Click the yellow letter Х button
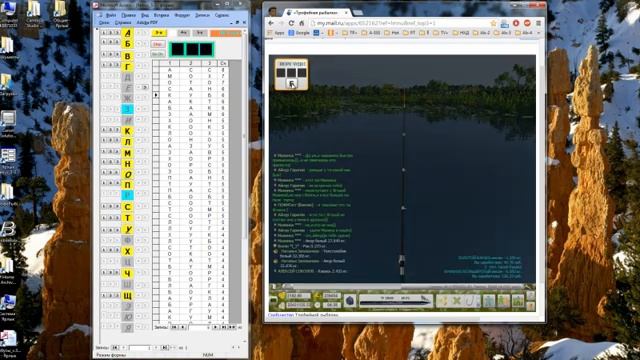This screenshot has height=360, width=640. point(128,251)
